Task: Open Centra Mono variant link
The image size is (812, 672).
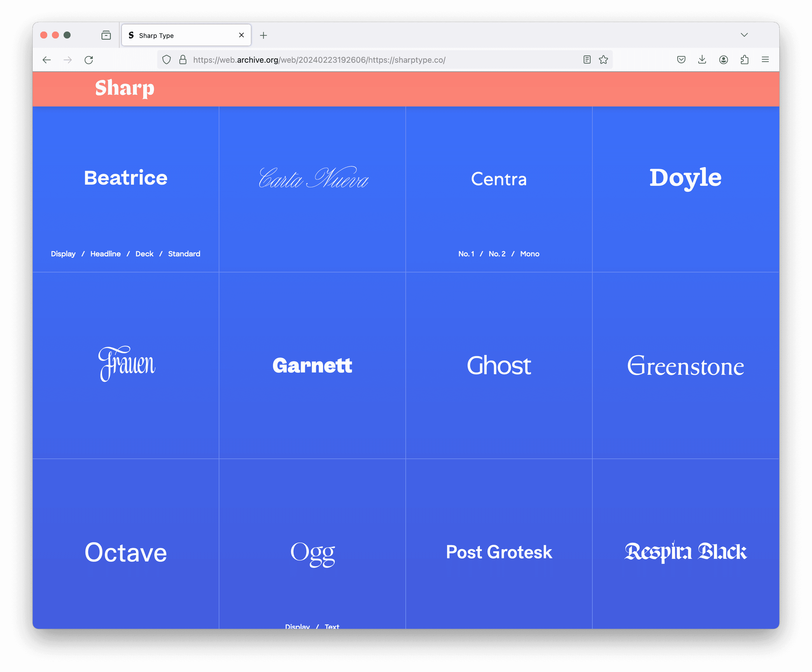Action: tap(529, 254)
